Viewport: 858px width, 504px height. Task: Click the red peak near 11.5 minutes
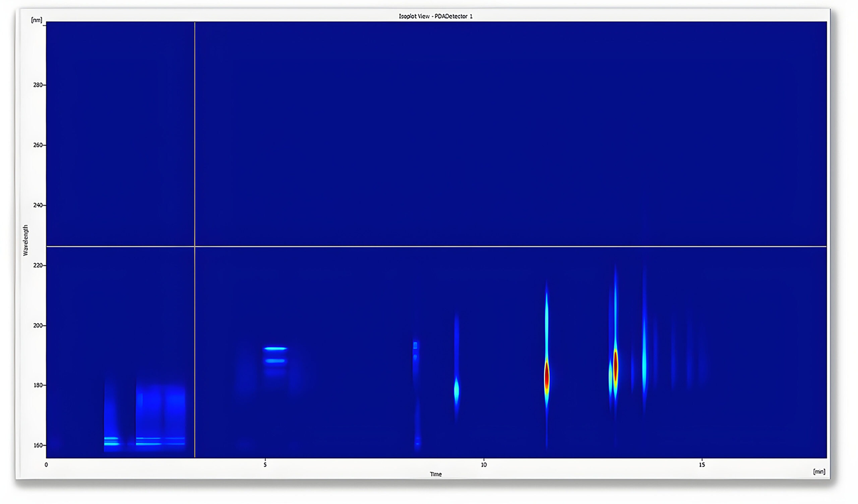click(547, 376)
